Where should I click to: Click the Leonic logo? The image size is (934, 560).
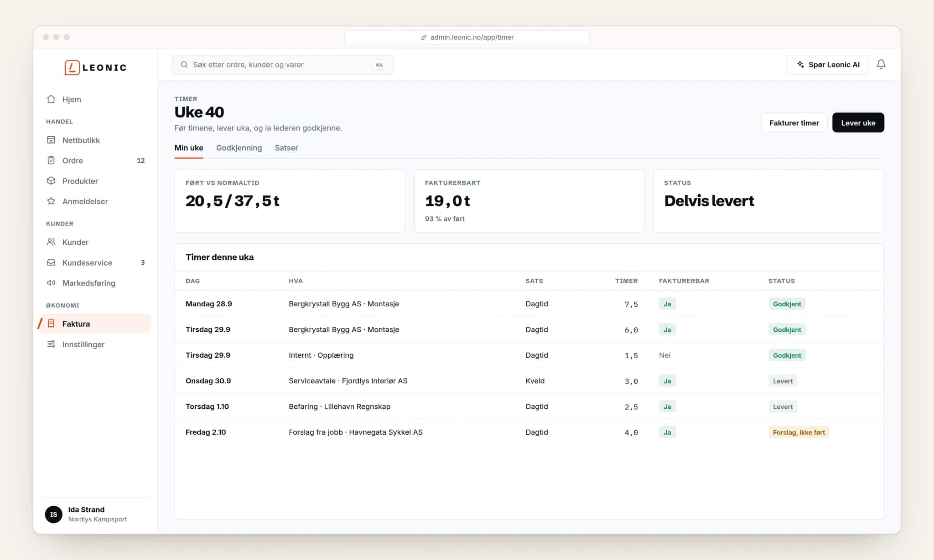coord(95,67)
